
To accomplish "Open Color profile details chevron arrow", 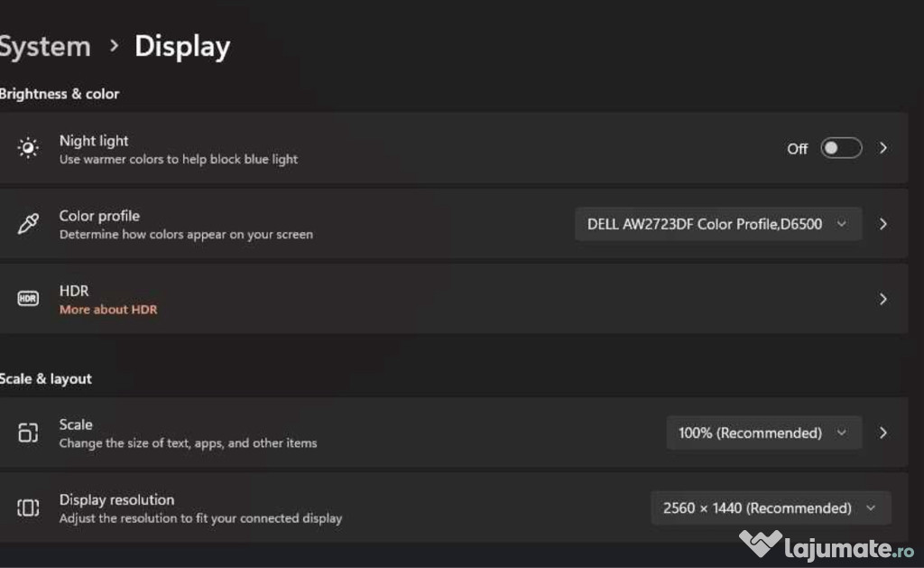I will click(x=882, y=224).
